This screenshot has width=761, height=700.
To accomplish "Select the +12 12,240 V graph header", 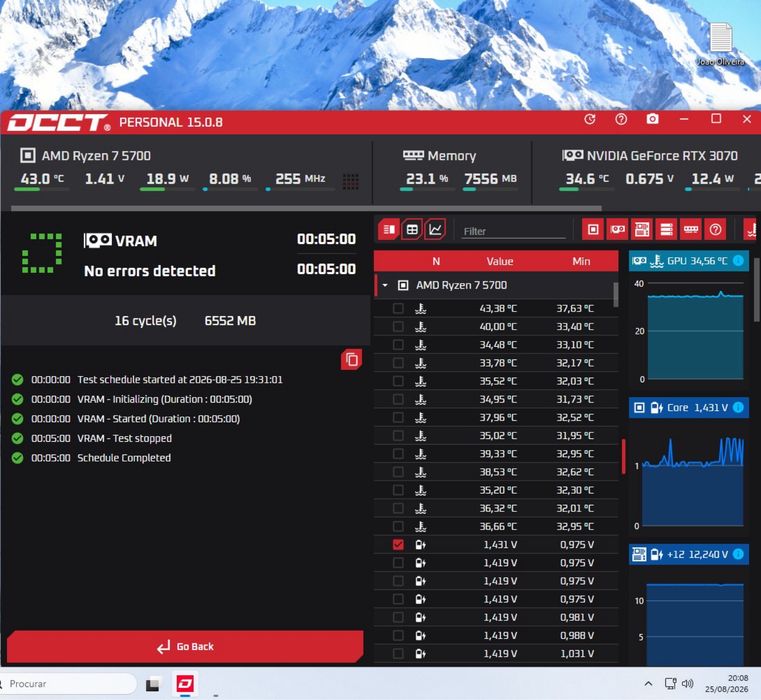I will click(x=689, y=554).
